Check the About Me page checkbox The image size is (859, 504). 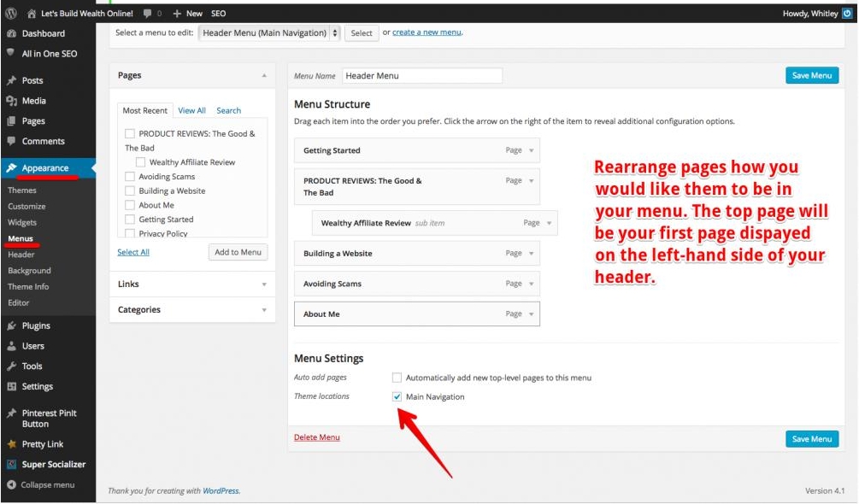click(x=130, y=205)
